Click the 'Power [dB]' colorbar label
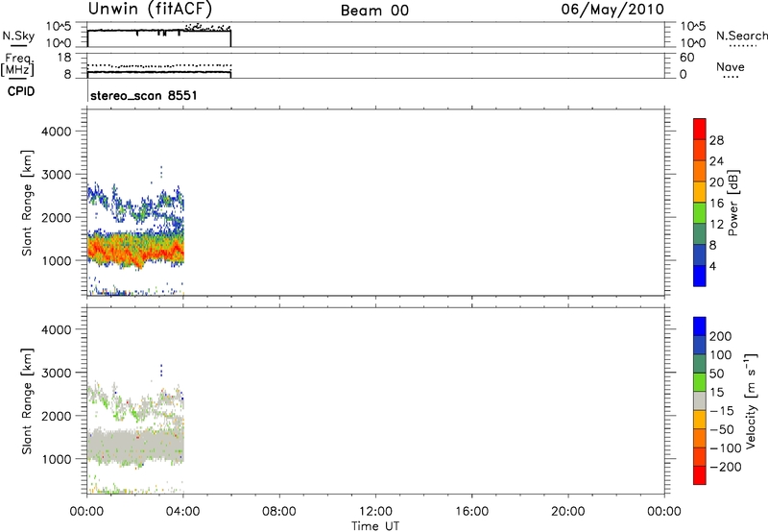Viewport: 768px width, 532px height. (x=732, y=203)
